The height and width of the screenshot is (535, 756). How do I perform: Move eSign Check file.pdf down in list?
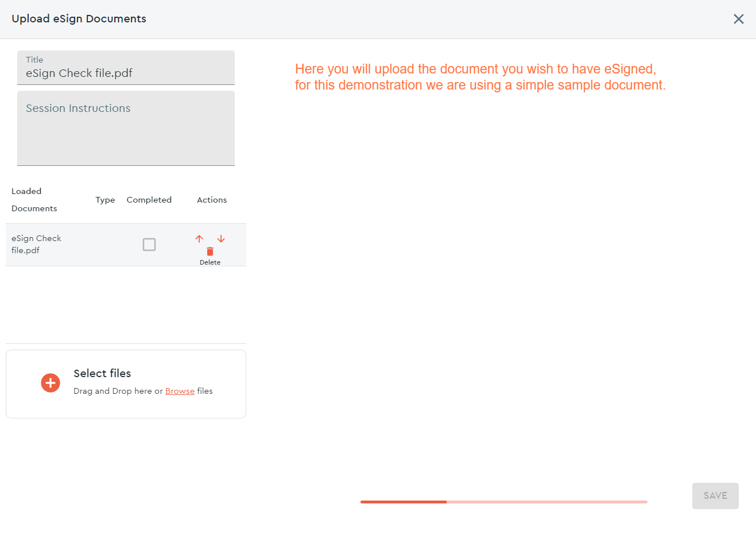coord(221,239)
